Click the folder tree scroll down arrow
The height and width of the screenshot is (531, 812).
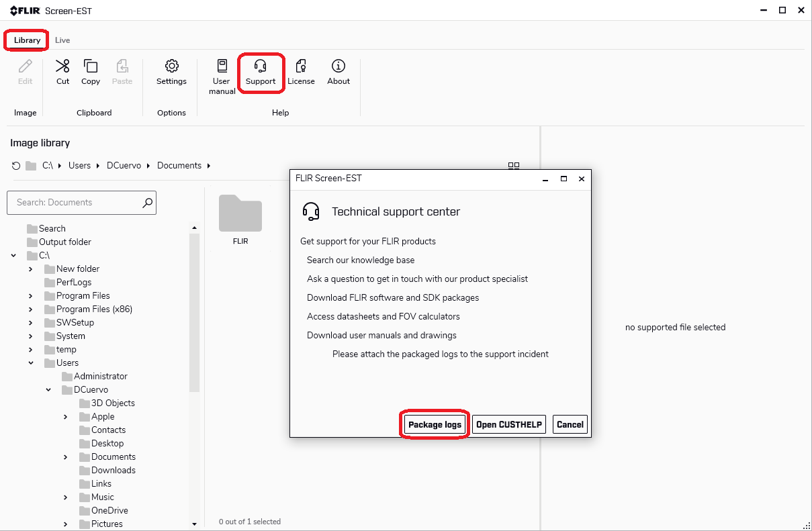195,524
